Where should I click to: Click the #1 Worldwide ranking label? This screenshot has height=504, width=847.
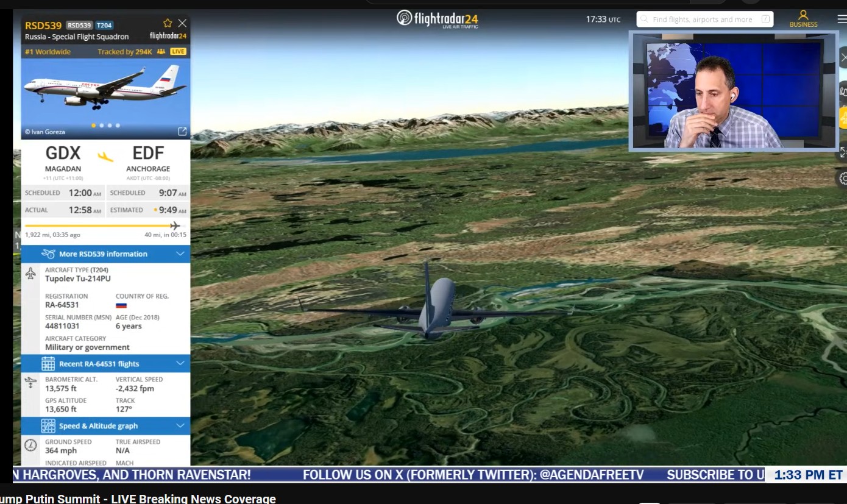point(48,52)
